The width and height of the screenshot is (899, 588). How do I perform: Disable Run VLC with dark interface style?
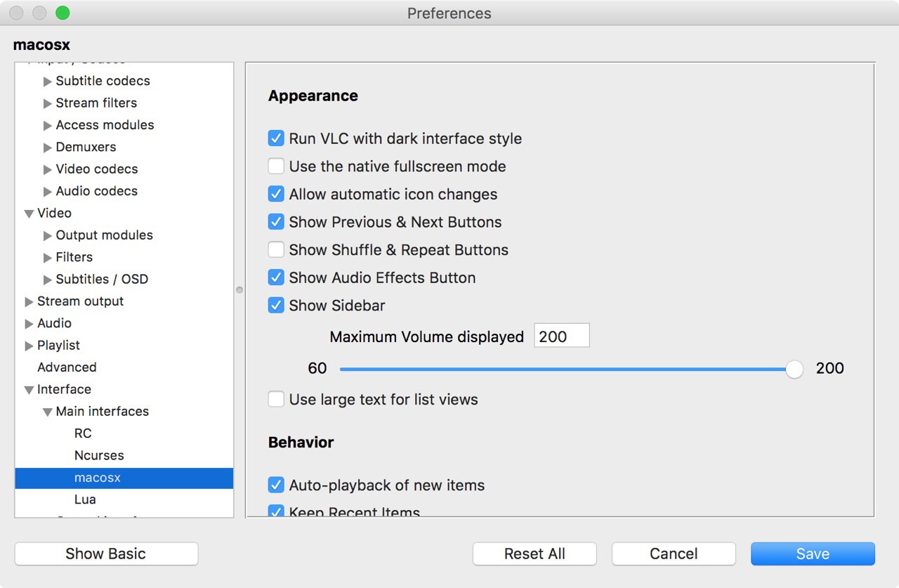(x=276, y=138)
